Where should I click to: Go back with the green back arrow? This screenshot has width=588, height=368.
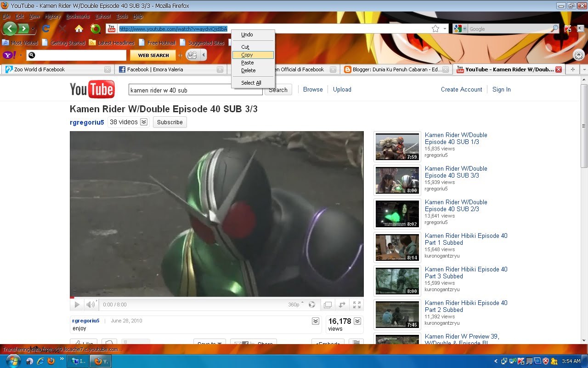10,29
